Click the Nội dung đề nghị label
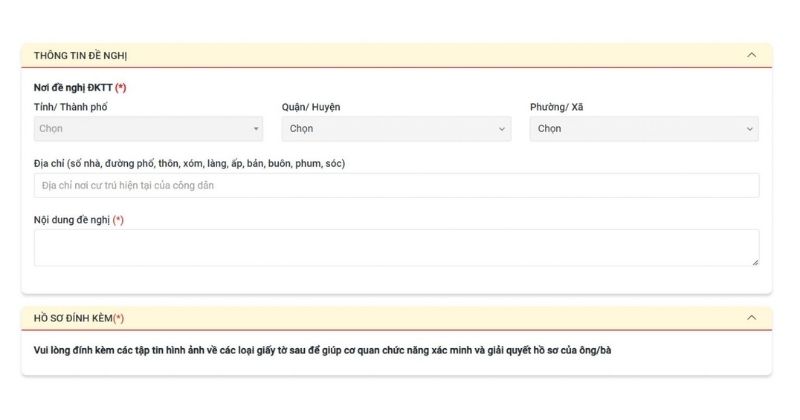The width and height of the screenshot is (800, 420). pos(78,220)
